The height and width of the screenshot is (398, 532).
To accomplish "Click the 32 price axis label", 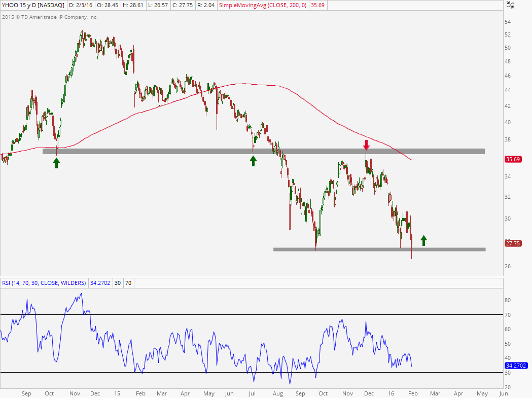I will [x=508, y=197].
